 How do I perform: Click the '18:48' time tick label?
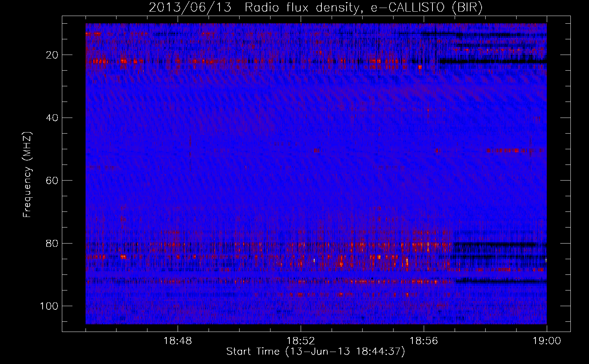click(x=178, y=341)
